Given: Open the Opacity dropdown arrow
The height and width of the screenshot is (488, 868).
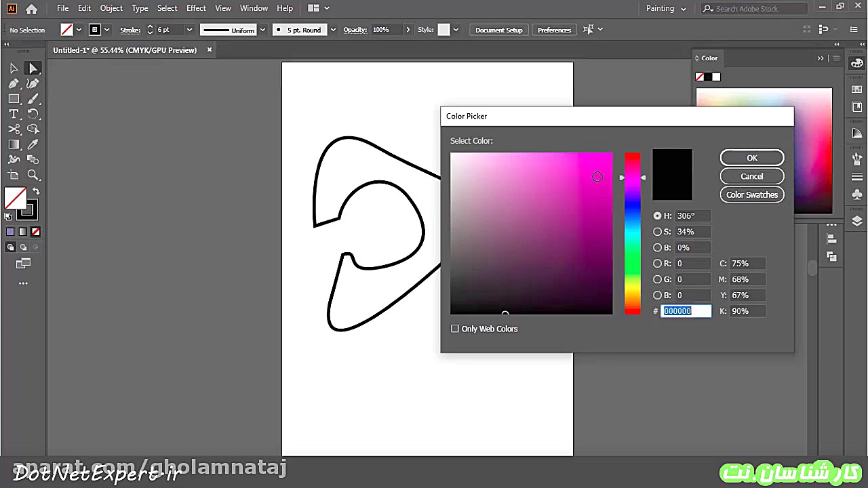Looking at the screenshot, I should [407, 29].
